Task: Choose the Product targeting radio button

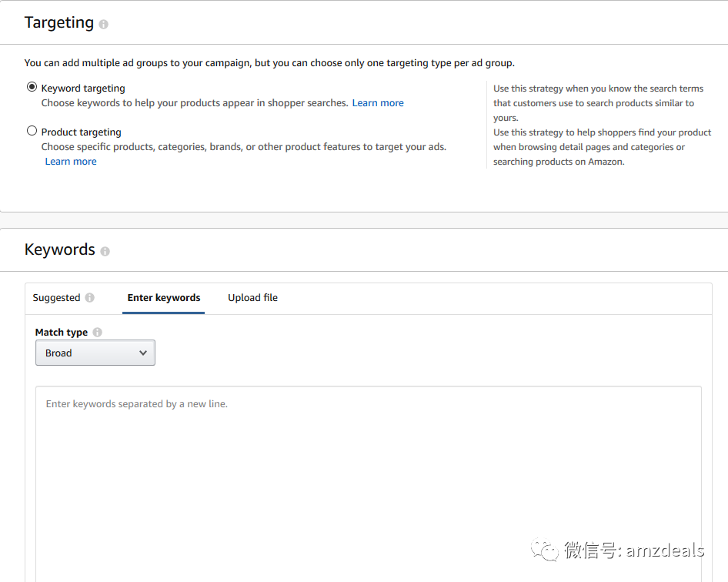Action: (32, 131)
